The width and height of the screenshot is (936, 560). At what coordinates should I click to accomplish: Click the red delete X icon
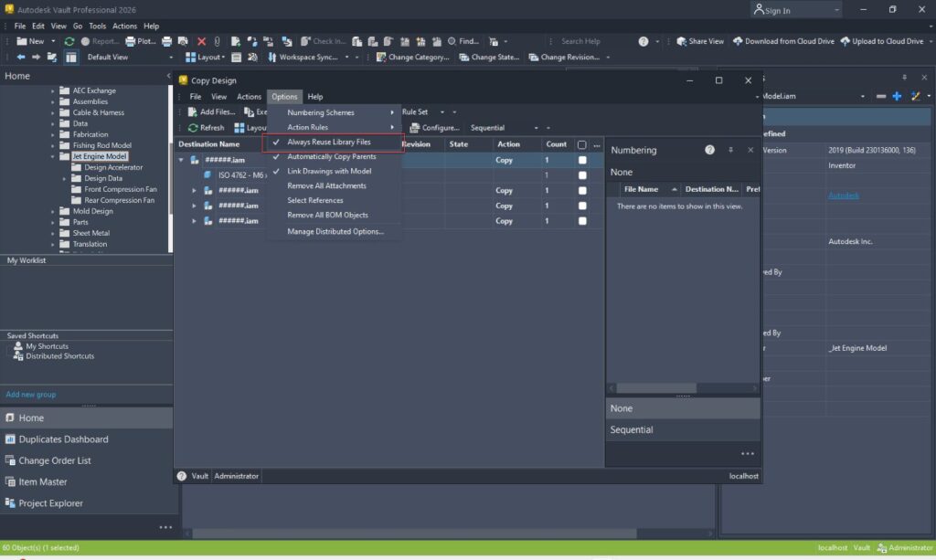point(201,41)
